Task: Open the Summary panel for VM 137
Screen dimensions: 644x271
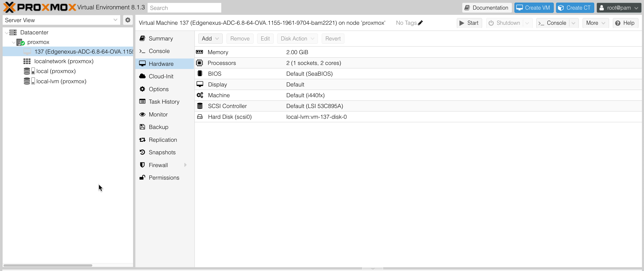Action: click(160, 38)
